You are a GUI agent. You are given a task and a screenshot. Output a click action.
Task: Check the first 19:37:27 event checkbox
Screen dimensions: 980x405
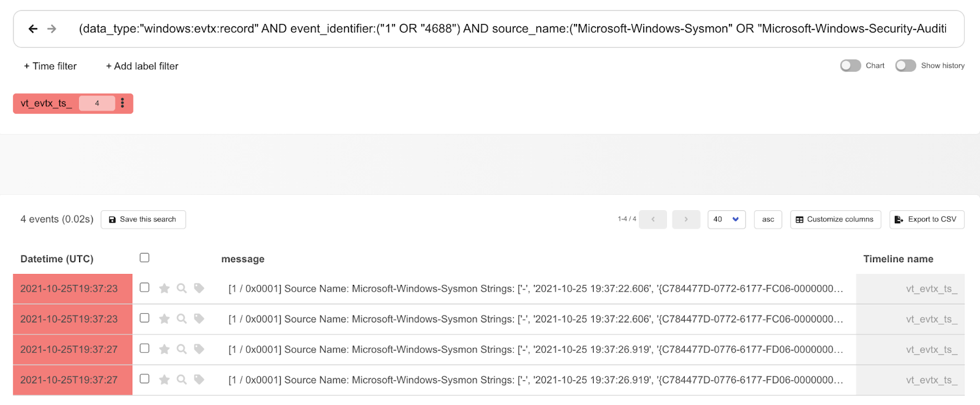145,349
